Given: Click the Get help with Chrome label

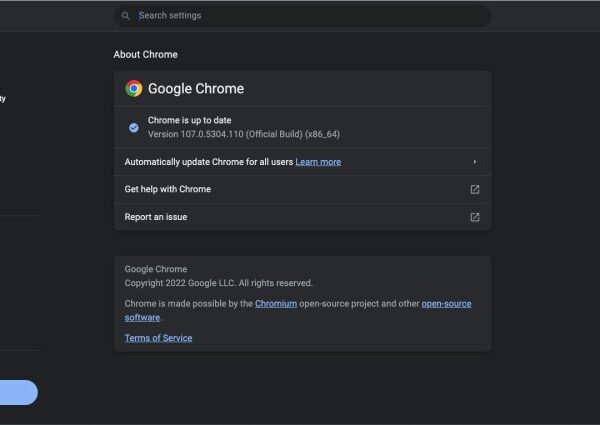Looking at the screenshot, I should point(168,189).
